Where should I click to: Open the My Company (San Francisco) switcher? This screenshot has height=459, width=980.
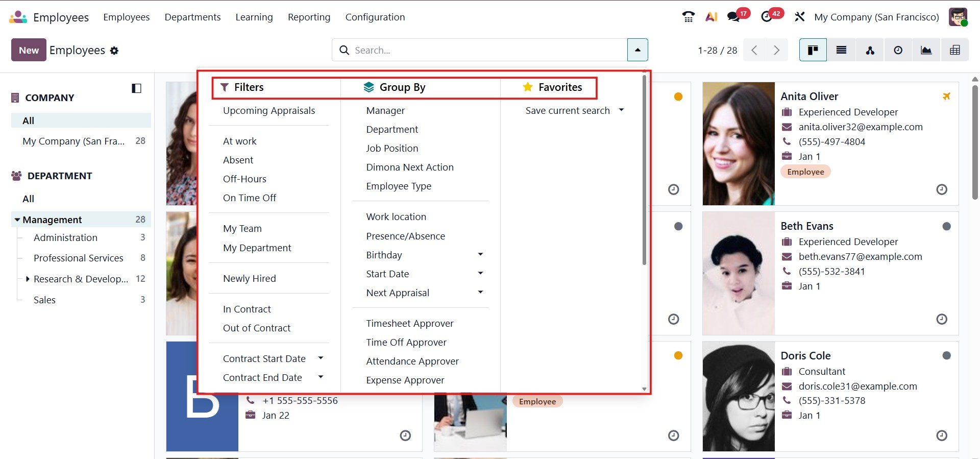point(876,17)
